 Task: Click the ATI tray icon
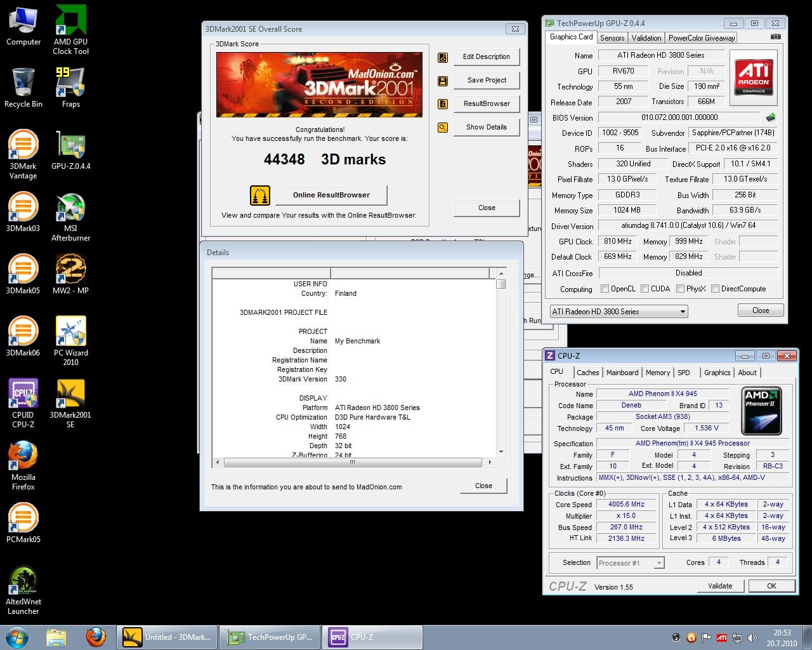coord(722,638)
